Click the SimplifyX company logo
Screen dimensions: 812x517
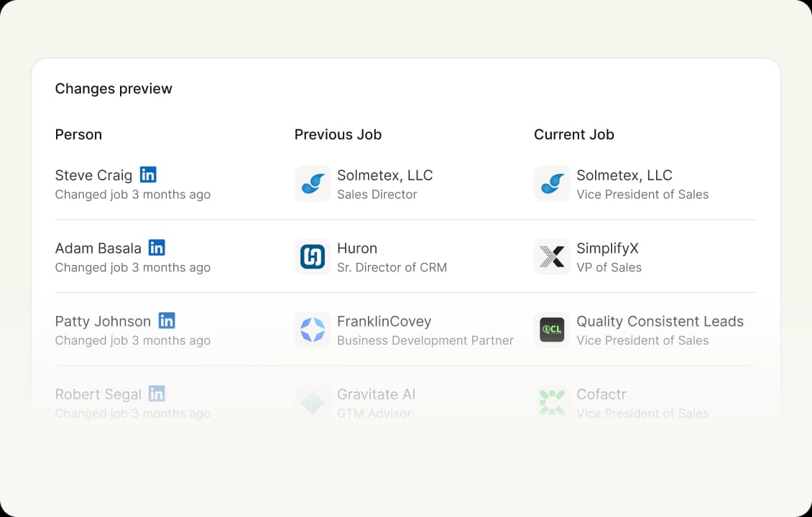click(552, 257)
